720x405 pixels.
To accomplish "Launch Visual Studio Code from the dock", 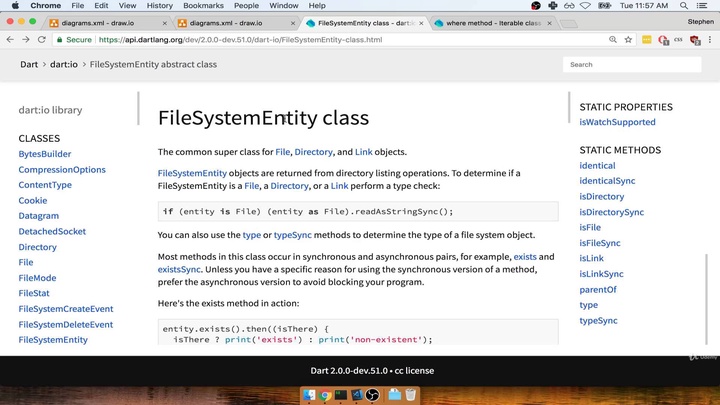I will point(357,395).
